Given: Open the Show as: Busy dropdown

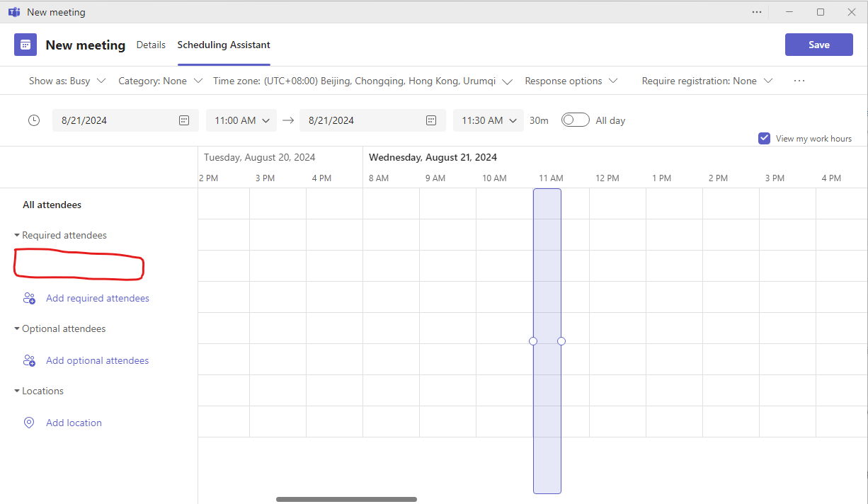Looking at the screenshot, I should coord(67,81).
